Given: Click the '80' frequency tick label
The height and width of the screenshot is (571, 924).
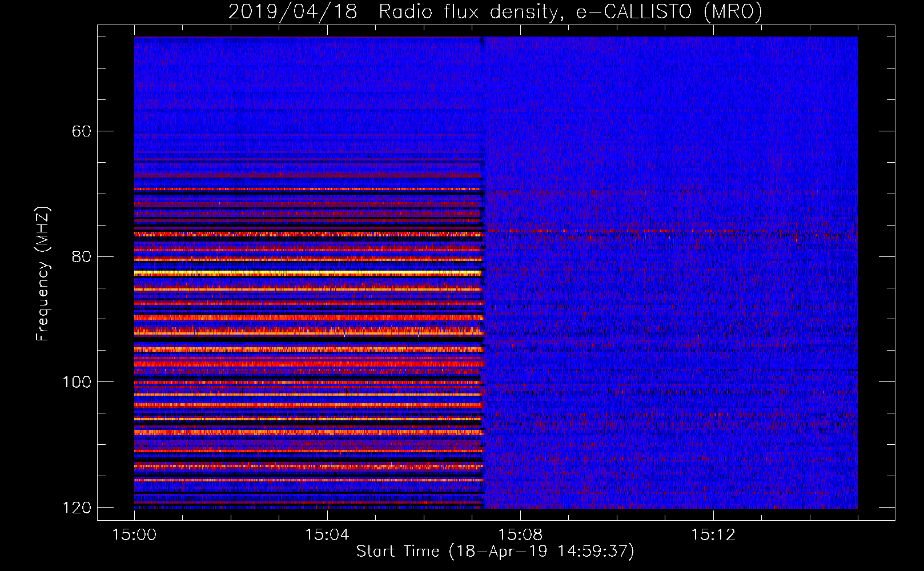Looking at the screenshot, I should click(x=81, y=256).
